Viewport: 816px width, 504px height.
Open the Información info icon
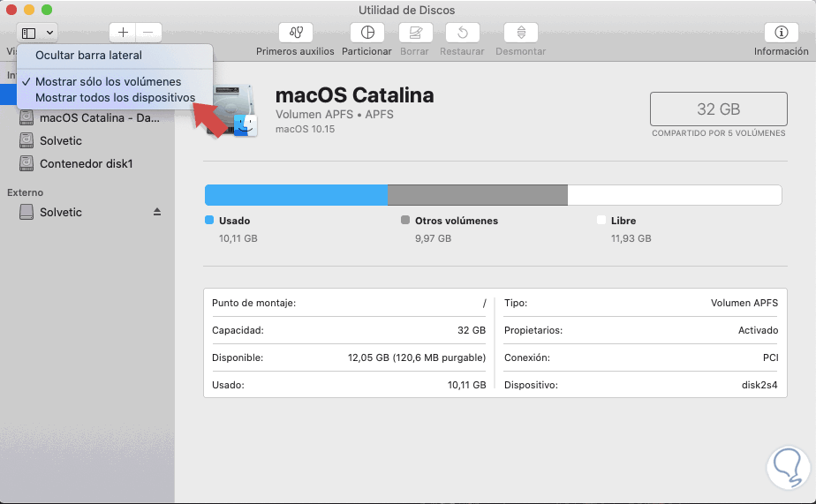click(x=782, y=33)
